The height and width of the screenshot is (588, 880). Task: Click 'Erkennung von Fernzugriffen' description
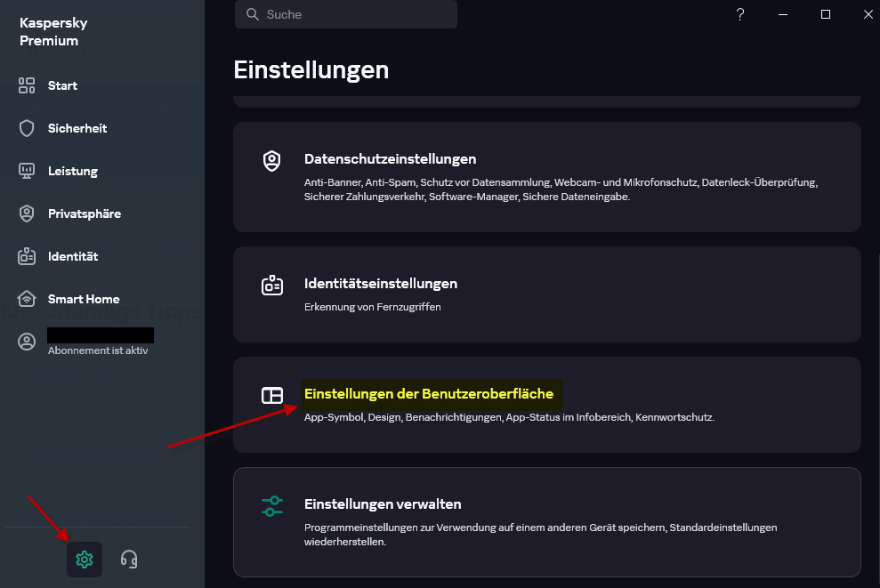[x=373, y=307]
